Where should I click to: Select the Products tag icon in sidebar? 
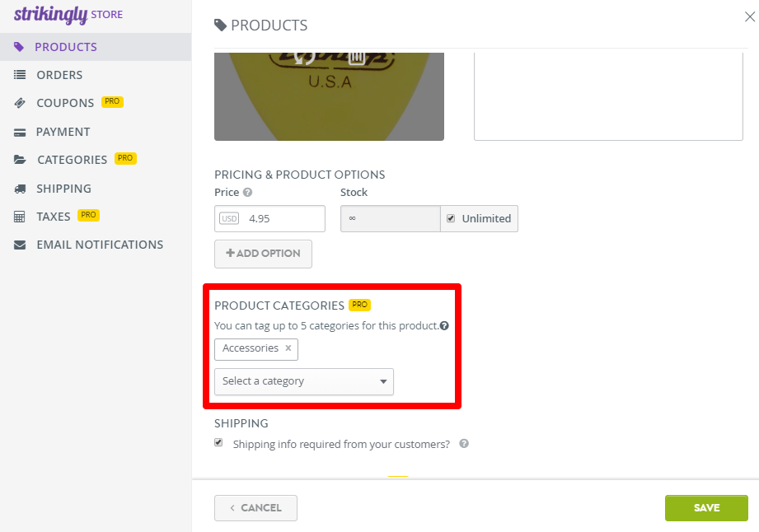20,47
